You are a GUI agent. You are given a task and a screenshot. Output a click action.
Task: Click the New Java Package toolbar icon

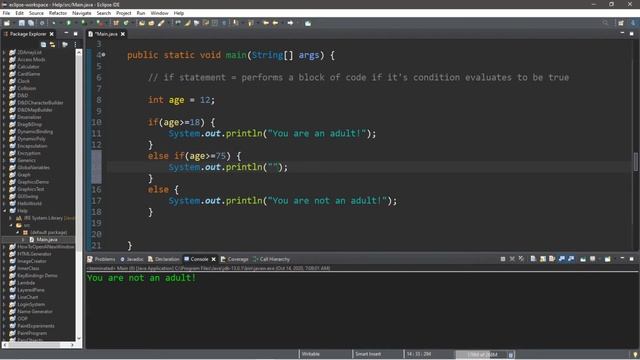pyautogui.click(x=116, y=23)
